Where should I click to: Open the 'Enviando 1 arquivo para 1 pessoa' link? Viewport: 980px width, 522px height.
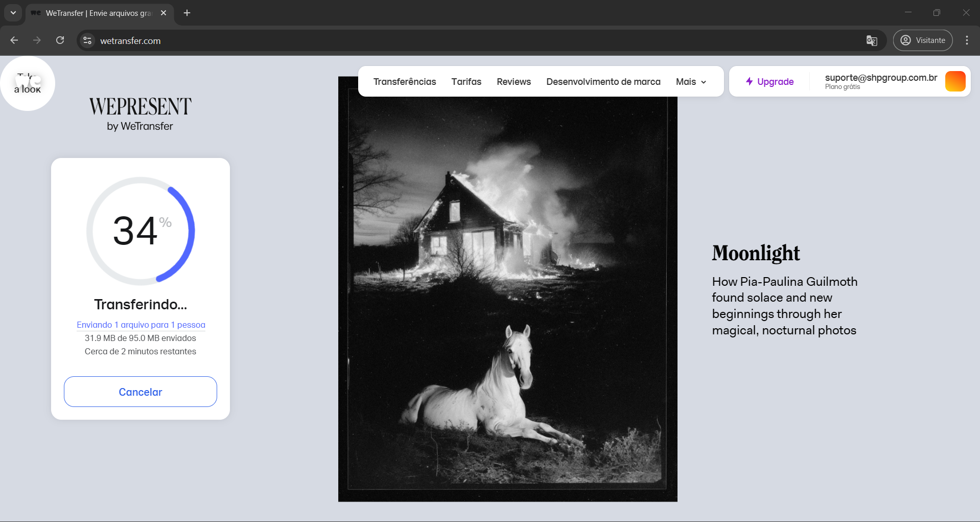click(141, 325)
